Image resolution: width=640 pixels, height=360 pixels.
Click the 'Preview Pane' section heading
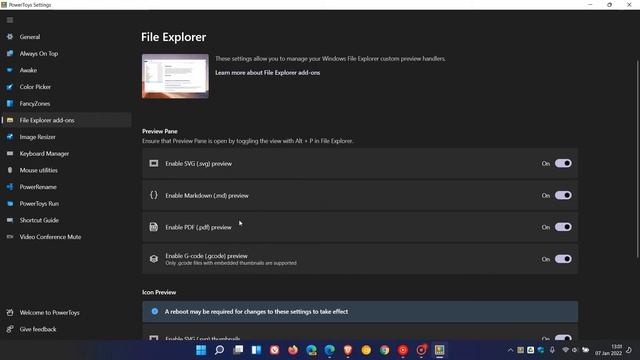click(x=160, y=131)
